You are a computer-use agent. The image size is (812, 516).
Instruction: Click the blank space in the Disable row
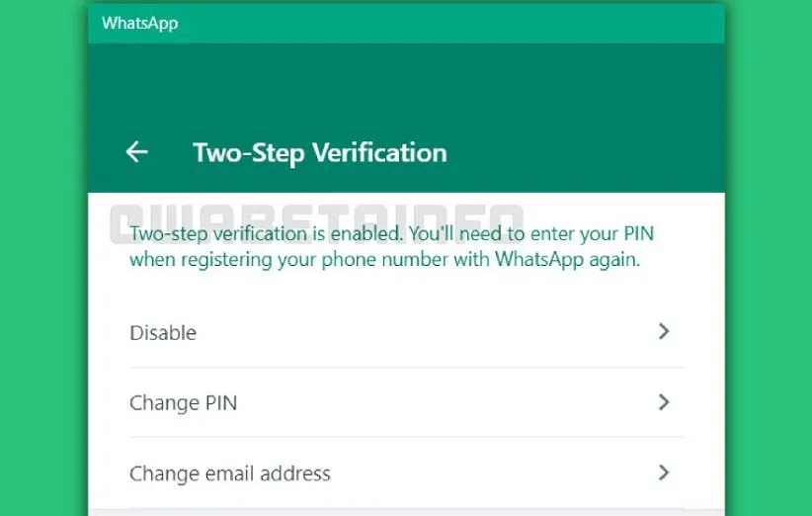tap(415, 333)
